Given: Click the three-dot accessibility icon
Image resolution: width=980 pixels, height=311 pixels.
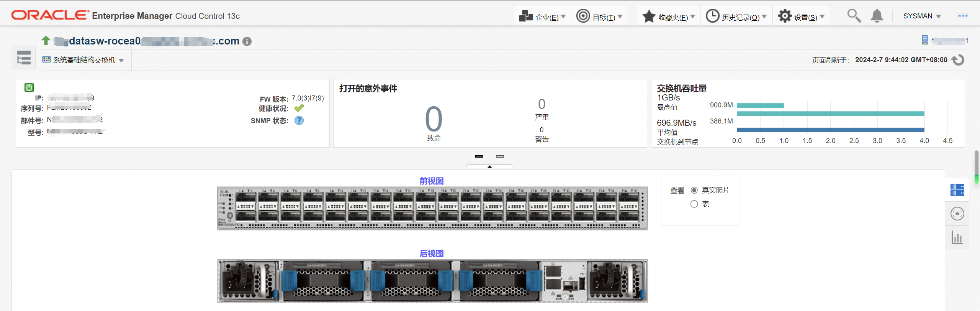Looking at the screenshot, I should click(963, 16).
